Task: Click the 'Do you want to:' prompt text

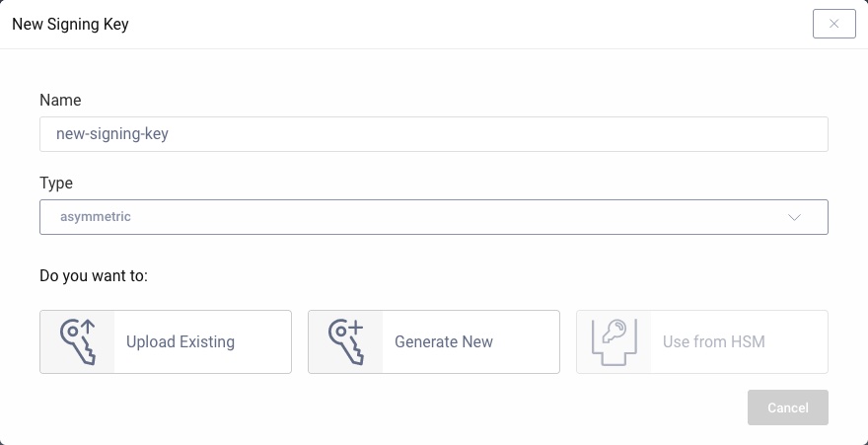Action: point(94,276)
